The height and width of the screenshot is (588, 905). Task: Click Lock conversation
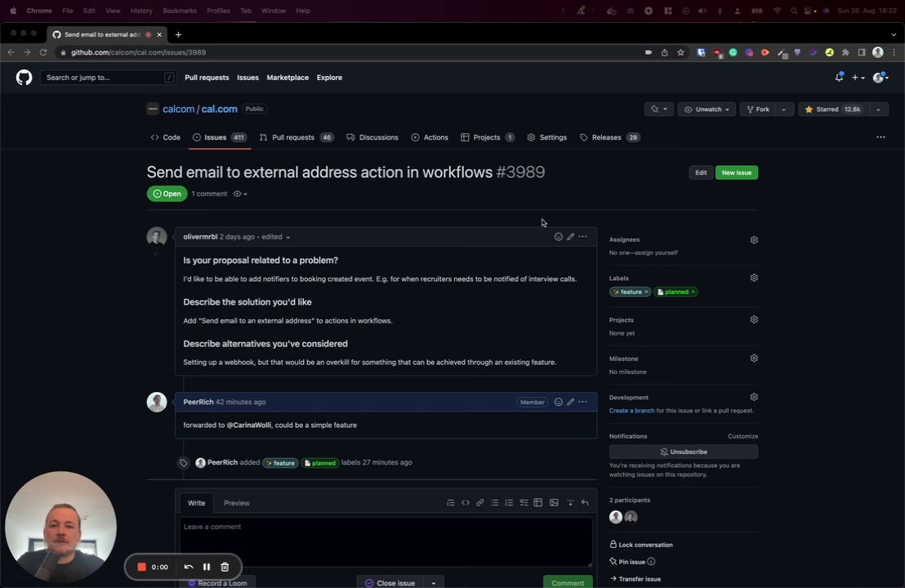[x=641, y=545]
